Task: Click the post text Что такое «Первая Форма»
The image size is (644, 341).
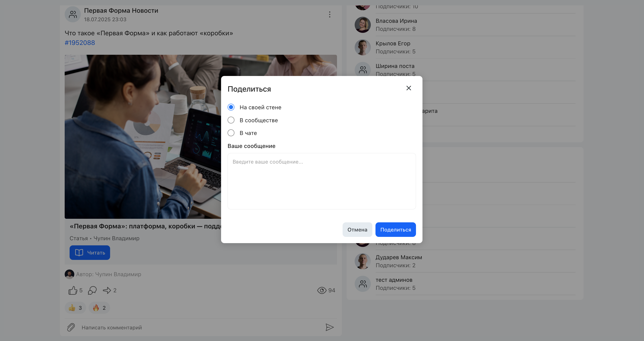Action: [x=149, y=33]
